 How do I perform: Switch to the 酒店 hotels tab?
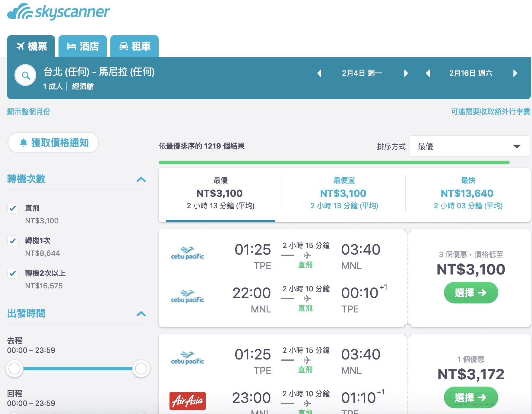pyautogui.click(x=83, y=46)
